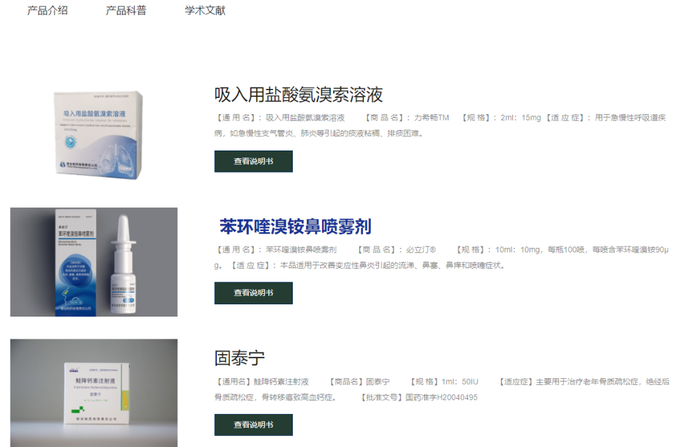Screen dimensions: 700x447
Task: View 查看说明书 for 吸入用盐酸氨溴索溶液
Action: [254, 161]
